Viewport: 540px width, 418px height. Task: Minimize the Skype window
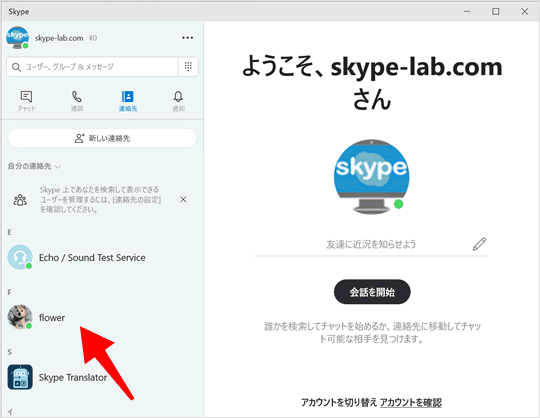467,11
